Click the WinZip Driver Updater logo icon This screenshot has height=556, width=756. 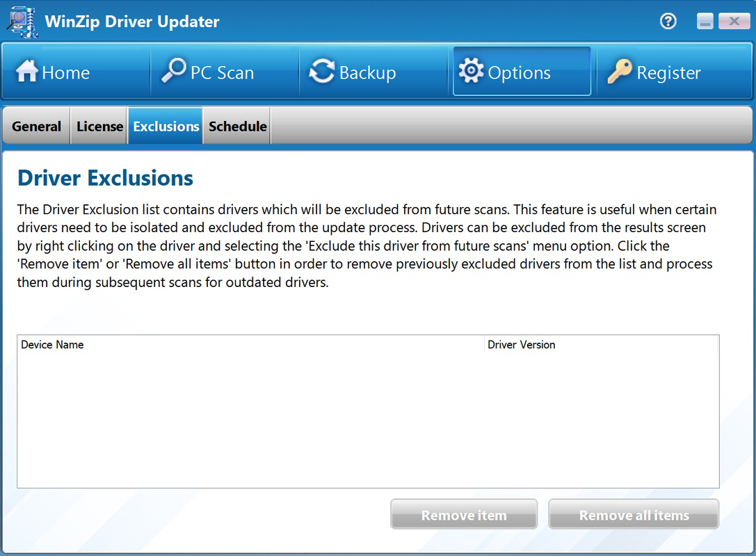(x=22, y=22)
